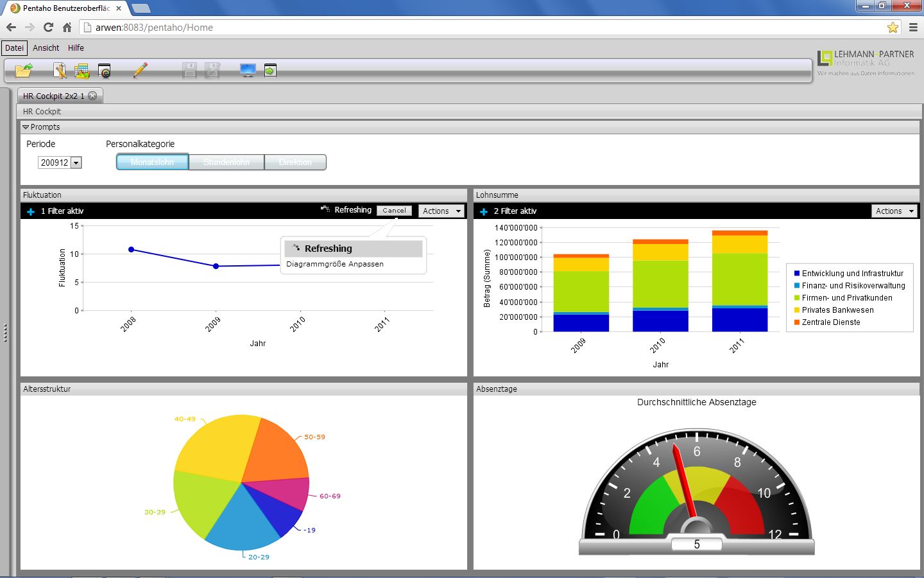Click the Lehmann+Partner logo
Viewport: 924px width, 578px height.
866,63
